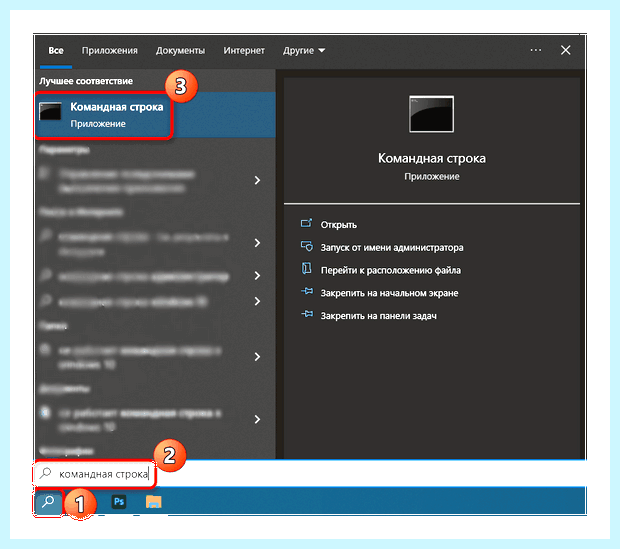
Task: Open the three-dot options menu
Action: point(536,50)
